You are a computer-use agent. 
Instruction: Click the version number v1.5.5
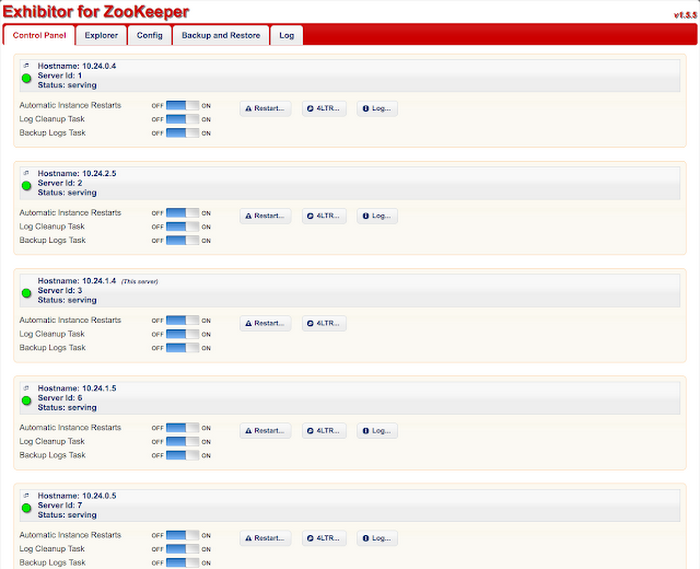pos(685,15)
